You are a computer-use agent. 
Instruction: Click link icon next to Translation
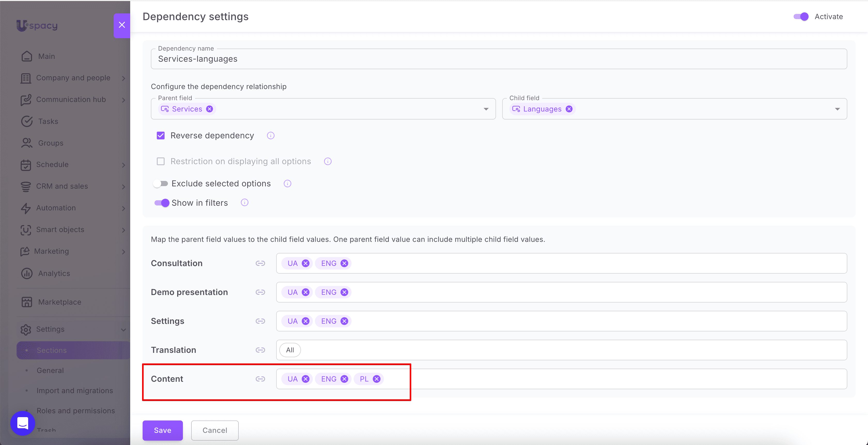[x=260, y=350]
